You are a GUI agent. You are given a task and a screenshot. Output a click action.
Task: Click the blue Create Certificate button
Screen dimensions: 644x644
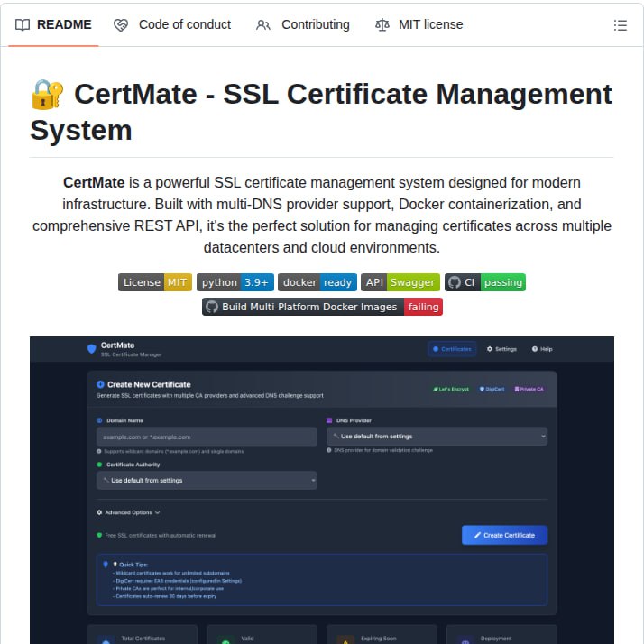point(504,535)
